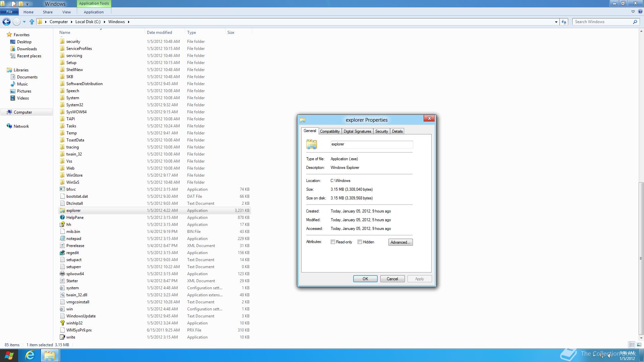
Task: Open the View ribbon tab
Action: [66, 12]
